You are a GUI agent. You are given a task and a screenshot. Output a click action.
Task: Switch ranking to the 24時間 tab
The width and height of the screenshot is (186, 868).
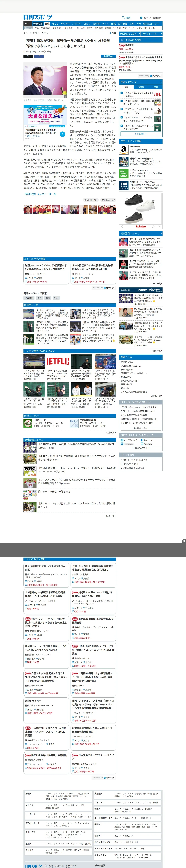[x=141, y=87]
